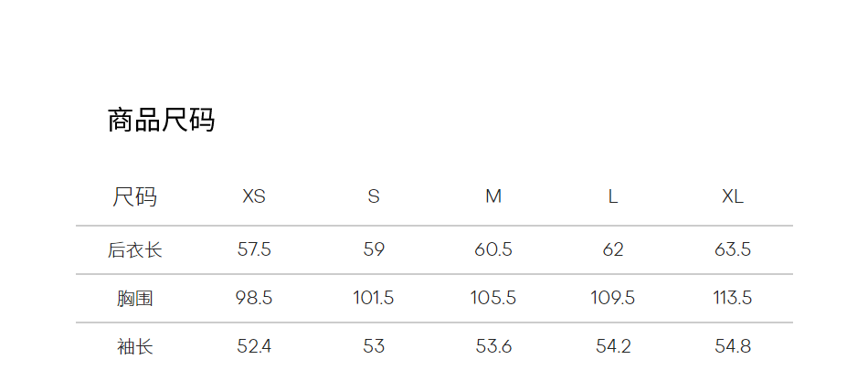Click the XS size column header

pos(254,196)
